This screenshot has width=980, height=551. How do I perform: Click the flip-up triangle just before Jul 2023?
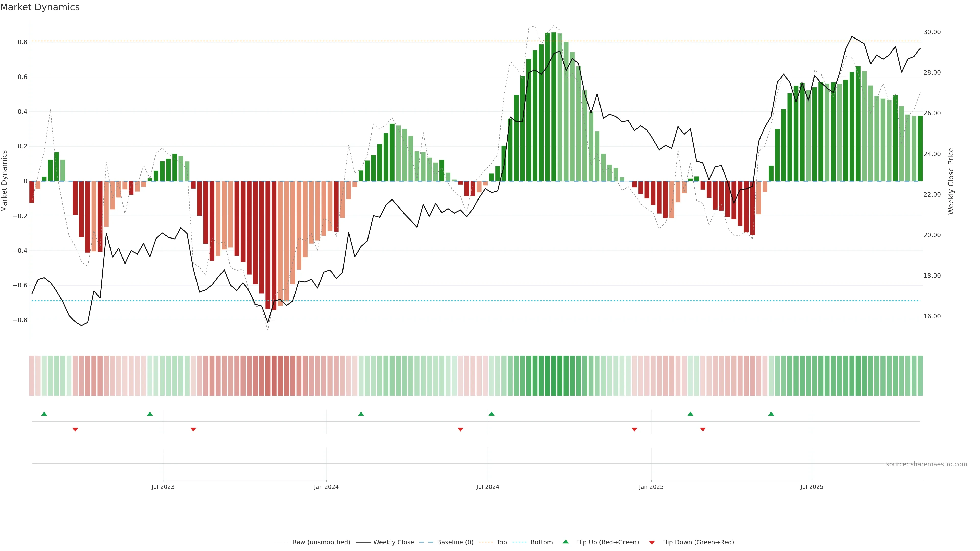click(150, 414)
